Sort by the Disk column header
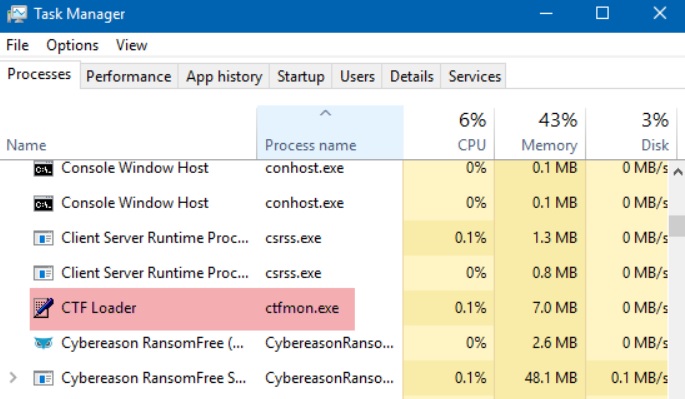This screenshot has width=685, height=399. pos(631,133)
